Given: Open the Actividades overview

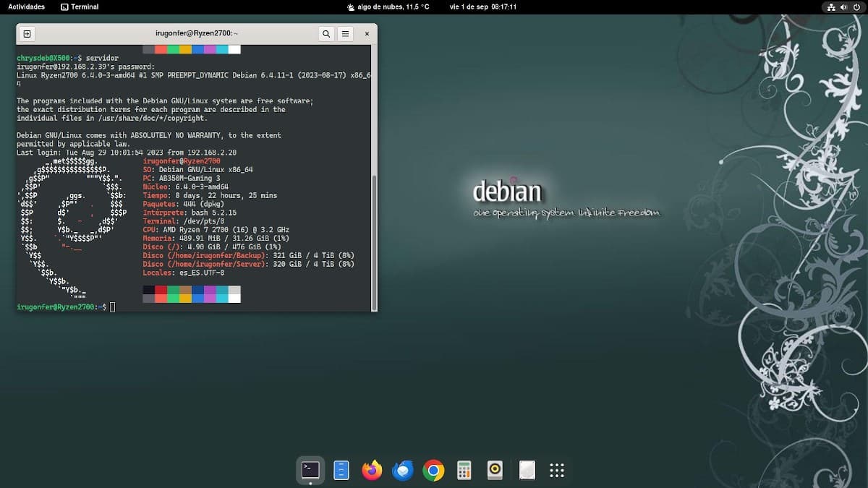Looking at the screenshot, I should 26,7.
